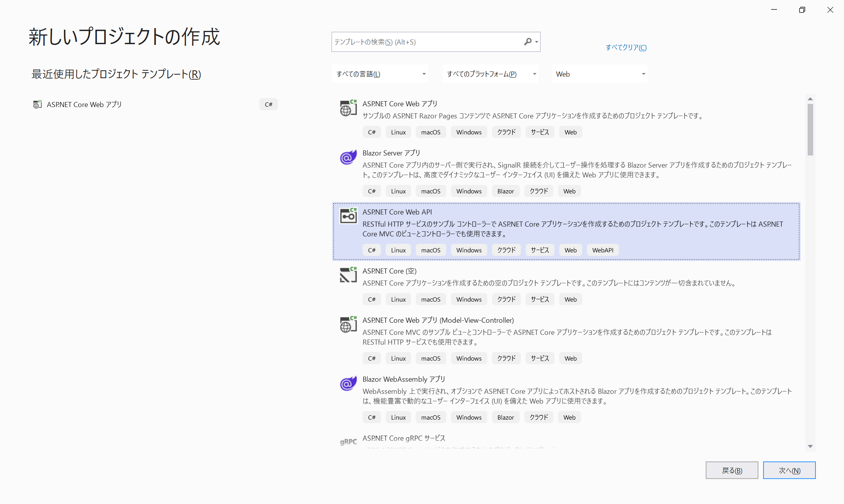844x504 pixels.
Task: Click 最近使用したプロジェクト テンプレート heading
Action: point(116,74)
